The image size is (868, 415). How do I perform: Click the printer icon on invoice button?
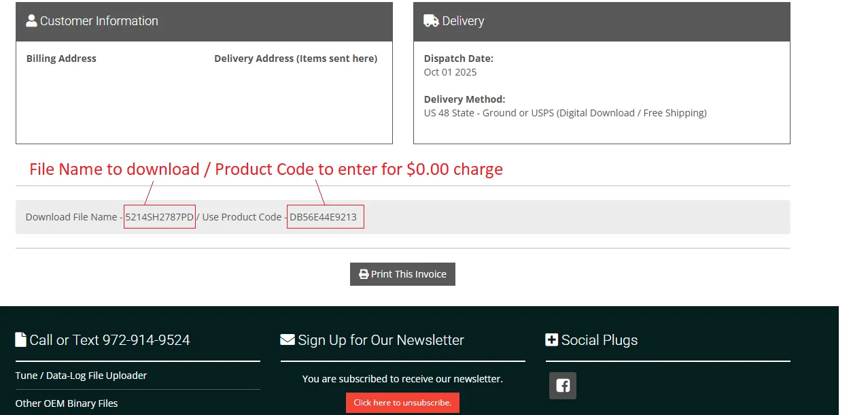(364, 274)
